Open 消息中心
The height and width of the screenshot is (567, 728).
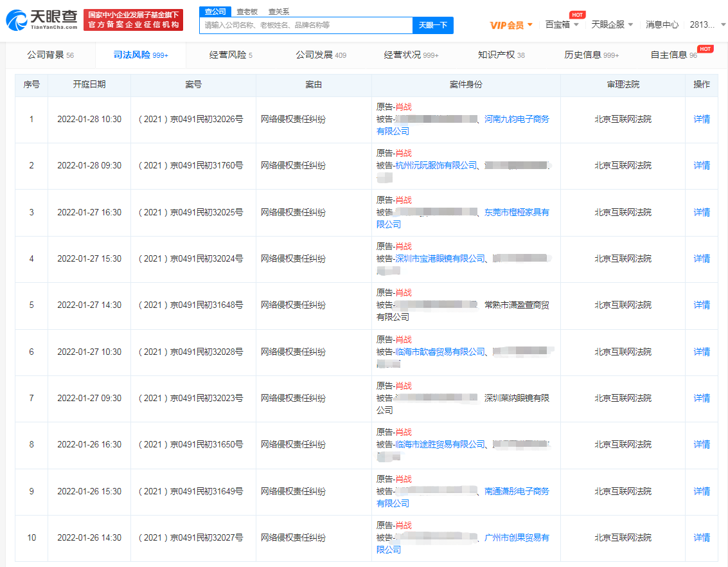662,24
